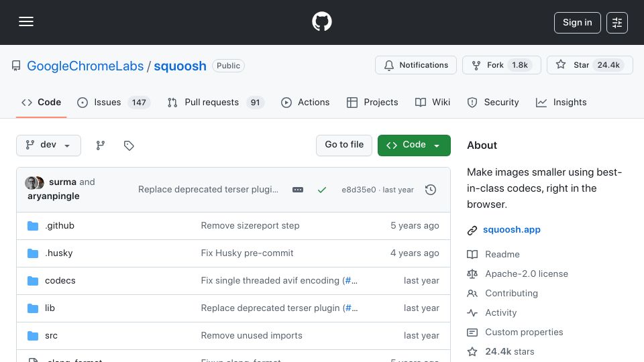Expand the green Code dropdown button
The height and width of the screenshot is (362, 644).
pos(414,145)
